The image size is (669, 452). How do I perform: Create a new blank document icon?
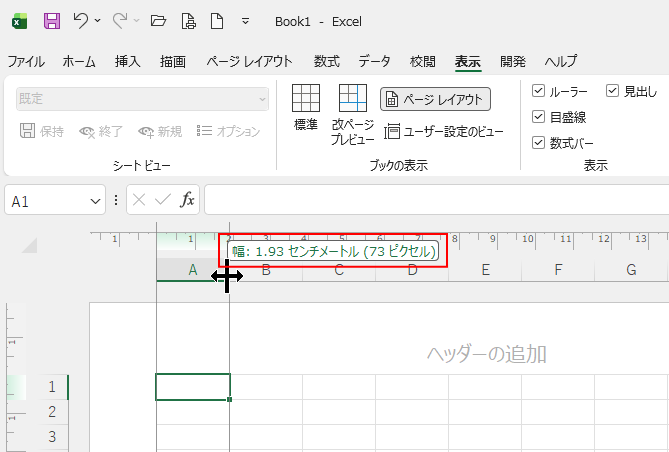(x=217, y=21)
